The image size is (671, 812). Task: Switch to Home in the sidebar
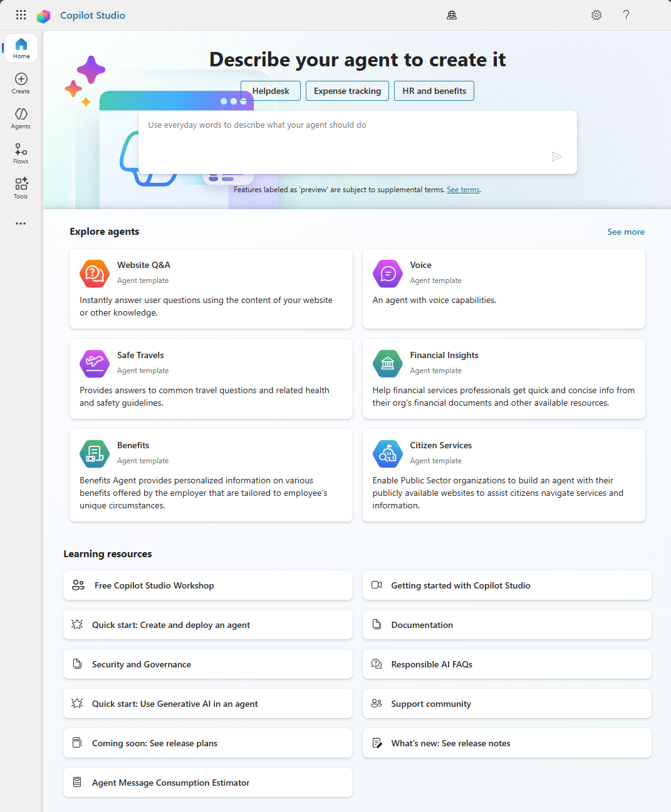click(x=21, y=48)
